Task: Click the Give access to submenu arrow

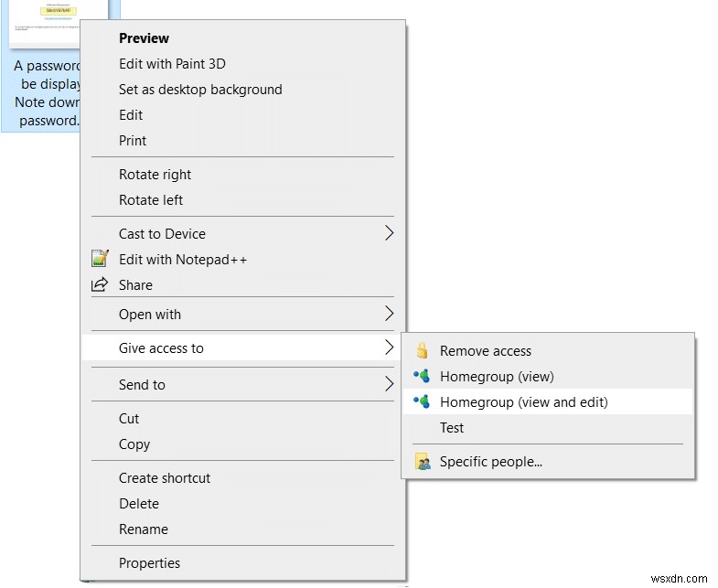Action: coord(389,347)
